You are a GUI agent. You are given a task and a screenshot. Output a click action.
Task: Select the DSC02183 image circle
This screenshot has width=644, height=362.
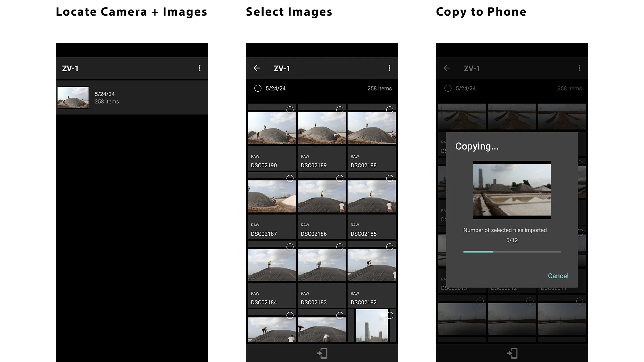(x=340, y=247)
